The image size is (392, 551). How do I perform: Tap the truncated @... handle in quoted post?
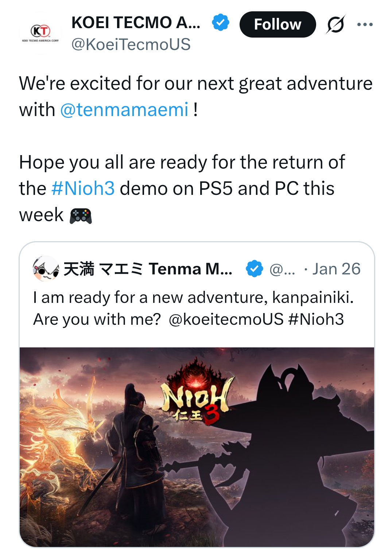click(x=282, y=269)
